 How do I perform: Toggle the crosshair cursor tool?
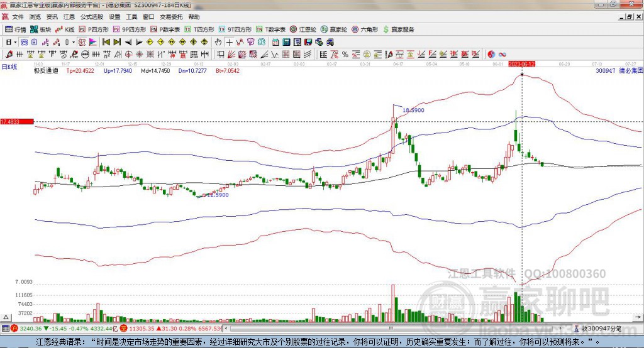[229, 42]
